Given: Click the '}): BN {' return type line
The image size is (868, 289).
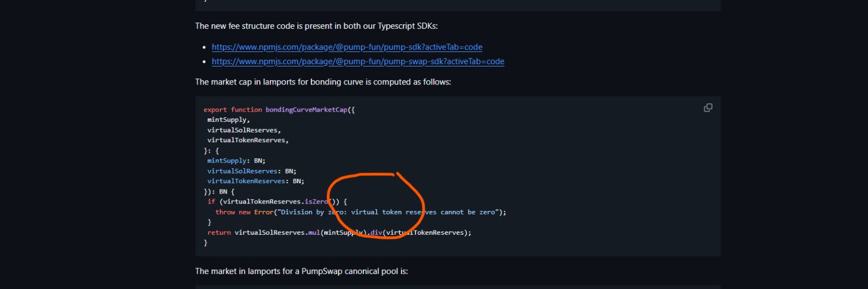Looking at the screenshot, I should [219, 191].
